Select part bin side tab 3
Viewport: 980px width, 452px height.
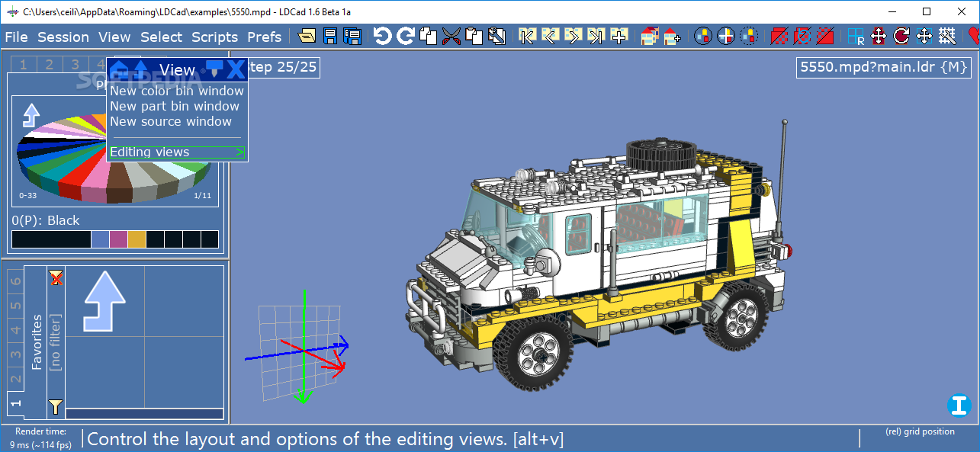pos(15,354)
